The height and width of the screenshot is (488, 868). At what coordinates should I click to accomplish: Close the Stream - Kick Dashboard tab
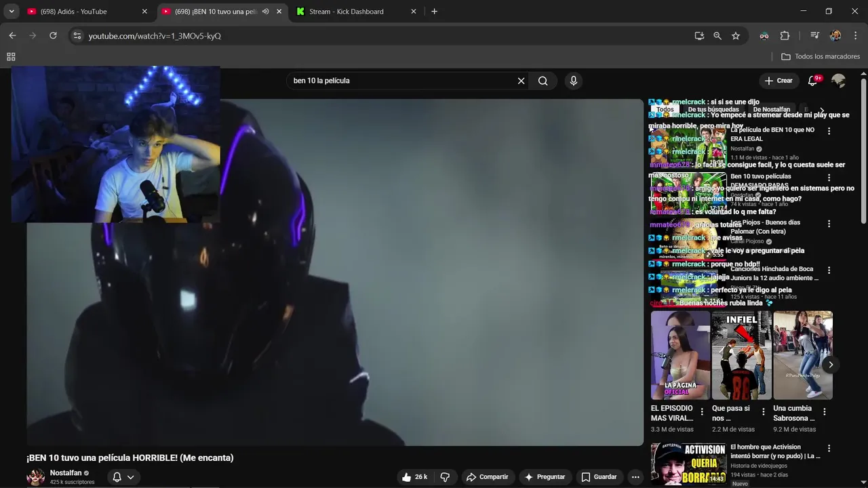pyautogui.click(x=414, y=12)
